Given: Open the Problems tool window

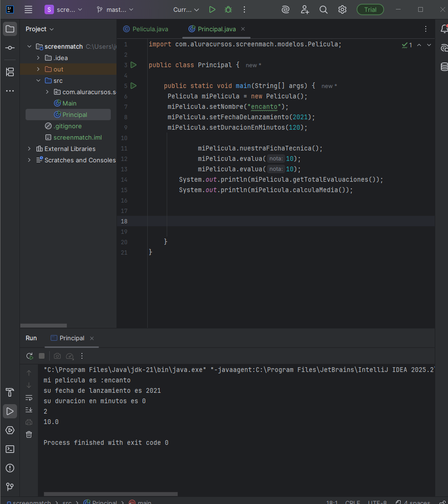Looking at the screenshot, I should tap(10, 468).
